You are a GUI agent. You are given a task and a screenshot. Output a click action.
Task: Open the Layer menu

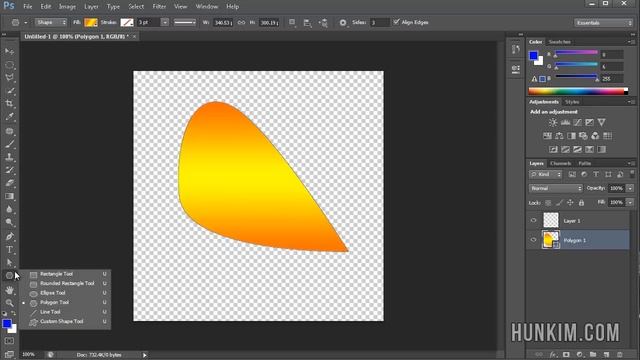click(91, 7)
